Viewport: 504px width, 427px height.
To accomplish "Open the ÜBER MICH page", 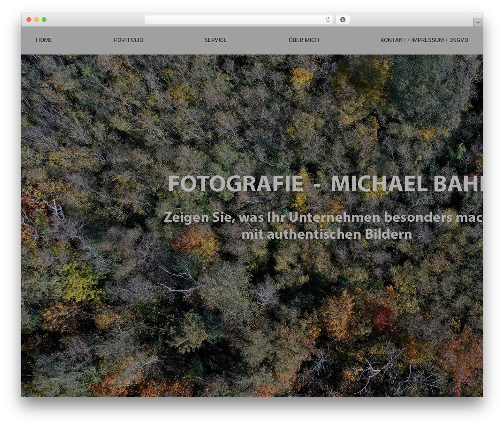I will [x=304, y=40].
